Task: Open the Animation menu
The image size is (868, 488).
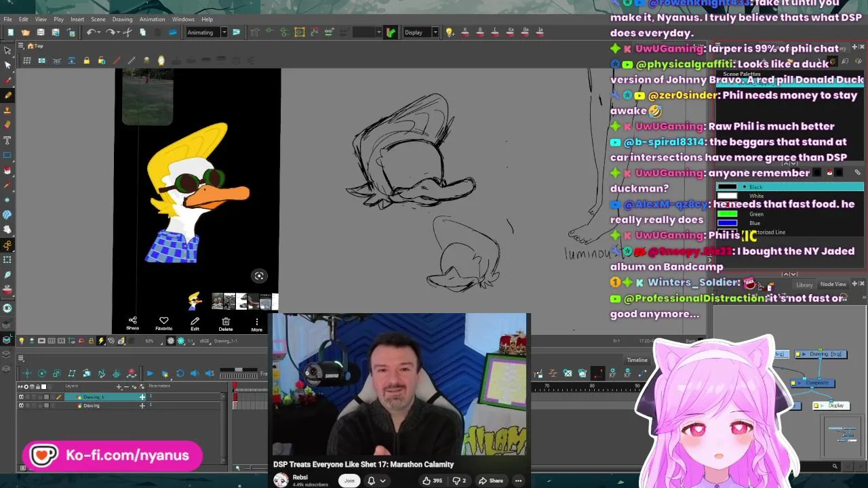Action: pos(152,19)
